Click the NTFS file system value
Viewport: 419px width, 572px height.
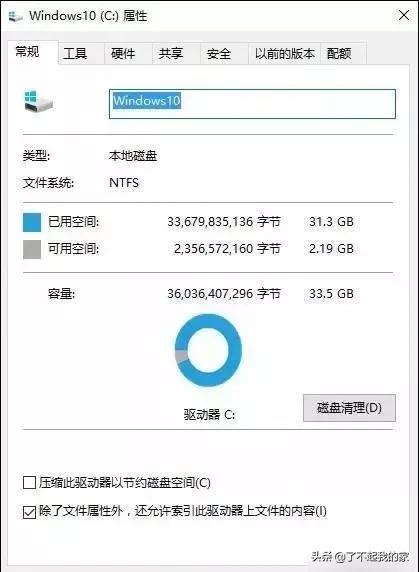point(124,182)
